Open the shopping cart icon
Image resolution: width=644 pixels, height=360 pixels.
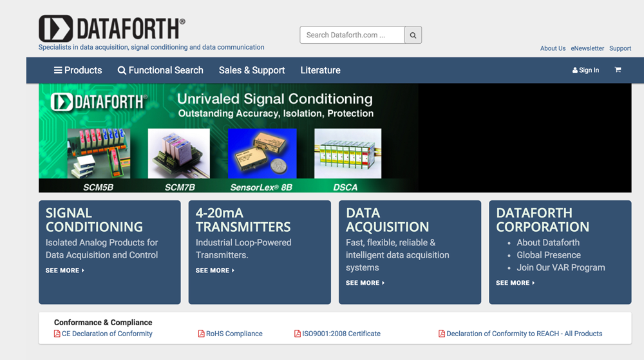click(x=618, y=70)
